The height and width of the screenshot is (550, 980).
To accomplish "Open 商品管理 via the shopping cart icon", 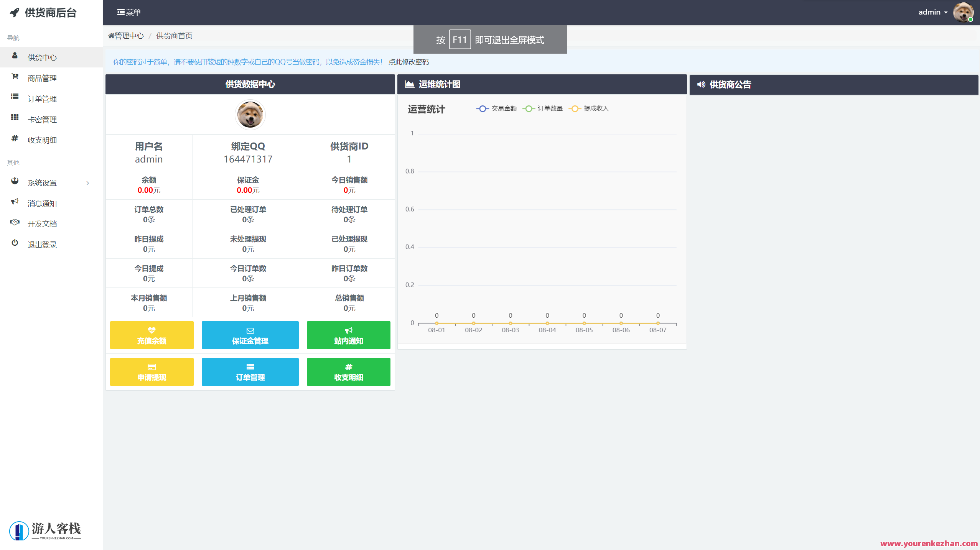I will click(x=15, y=77).
